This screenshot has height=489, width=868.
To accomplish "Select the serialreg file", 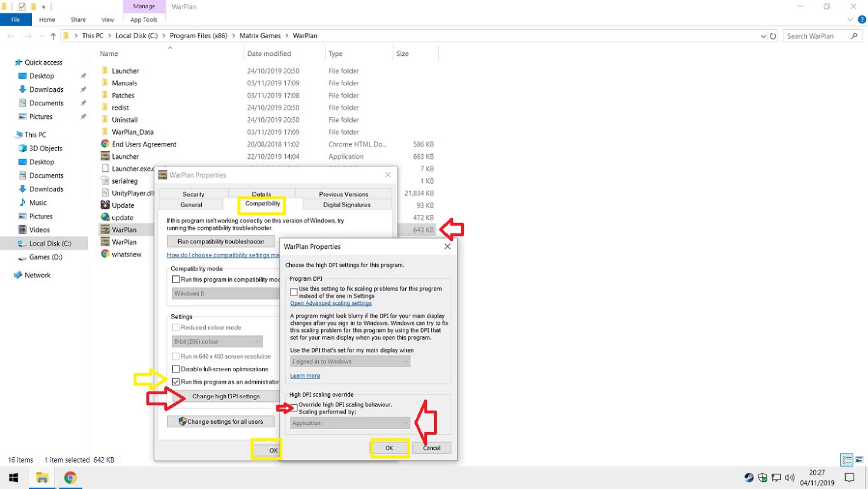I will coord(125,181).
